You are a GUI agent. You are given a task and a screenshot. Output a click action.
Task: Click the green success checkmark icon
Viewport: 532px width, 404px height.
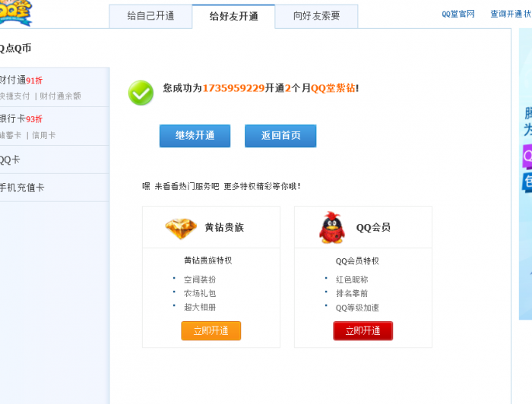pos(141,93)
